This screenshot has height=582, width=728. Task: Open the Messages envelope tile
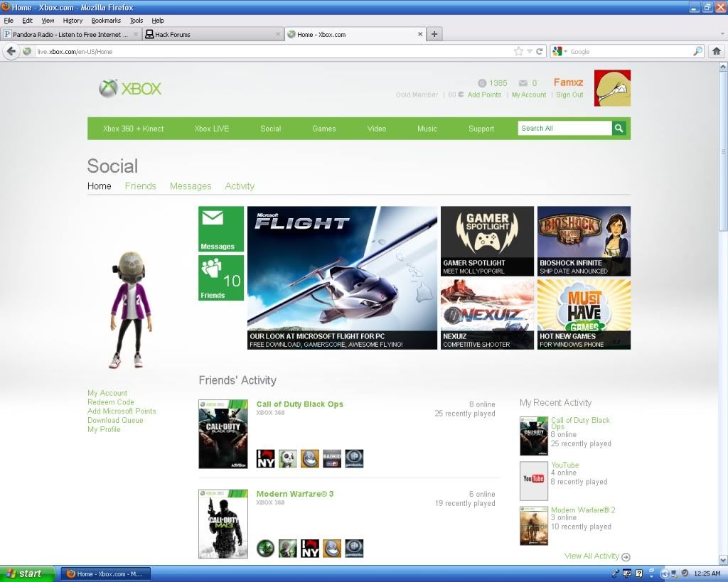click(x=221, y=229)
